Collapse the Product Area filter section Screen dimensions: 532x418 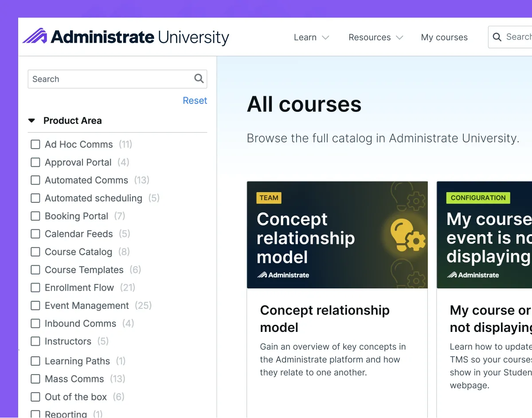click(x=31, y=121)
